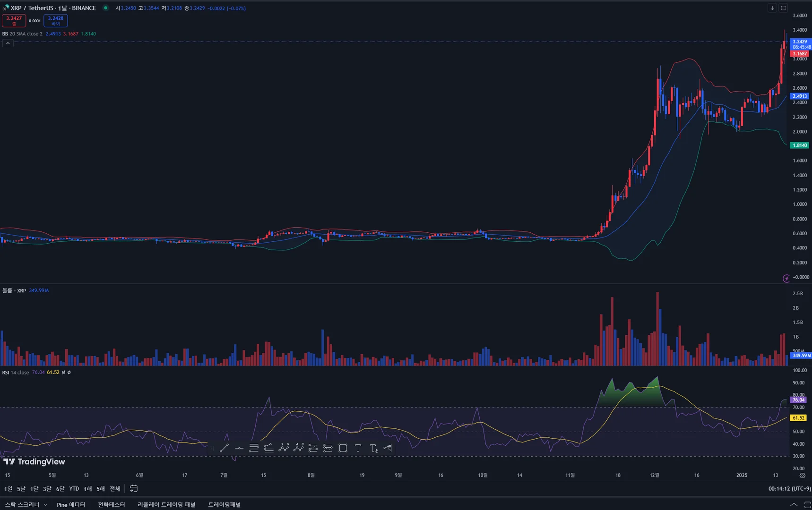Click the blue basis label 2.4913 on the axis
Screen dimensions: 812x510
pyautogui.click(x=800, y=96)
